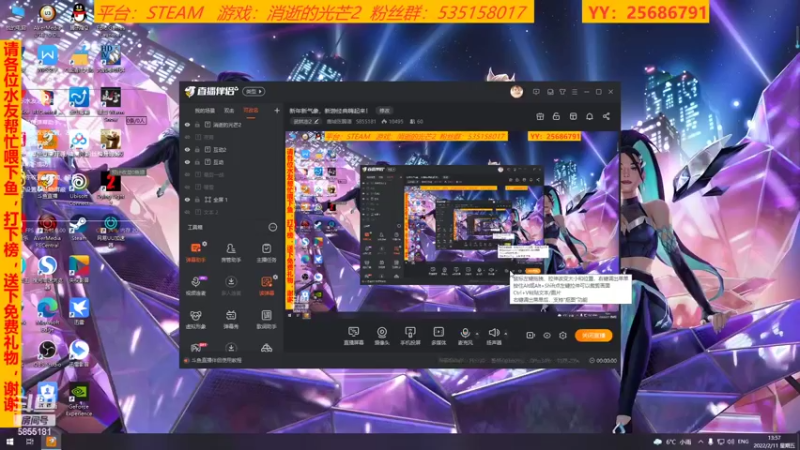Open the settings gear beside start button
Image resolution: width=800 pixels, height=450 pixels.
(562, 335)
